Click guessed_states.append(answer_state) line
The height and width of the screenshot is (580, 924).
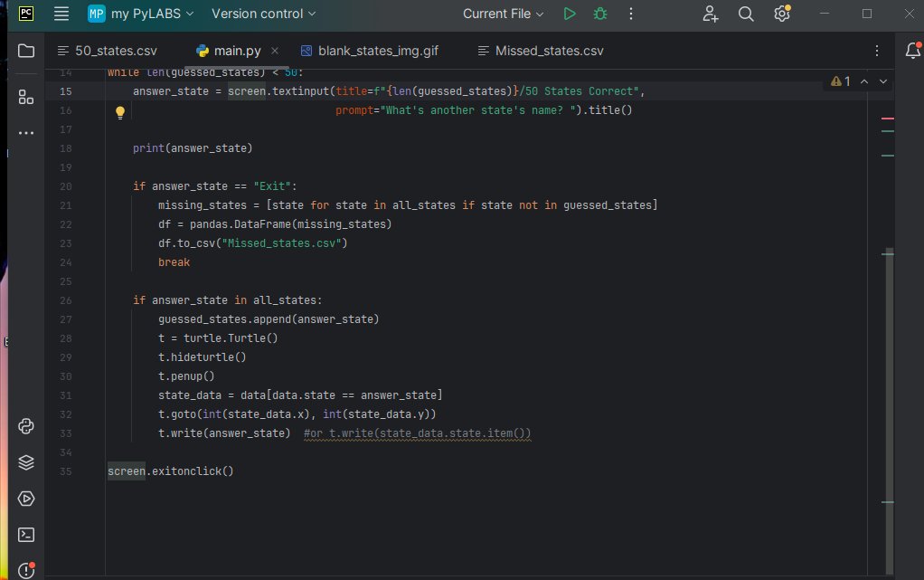coord(269,319)
